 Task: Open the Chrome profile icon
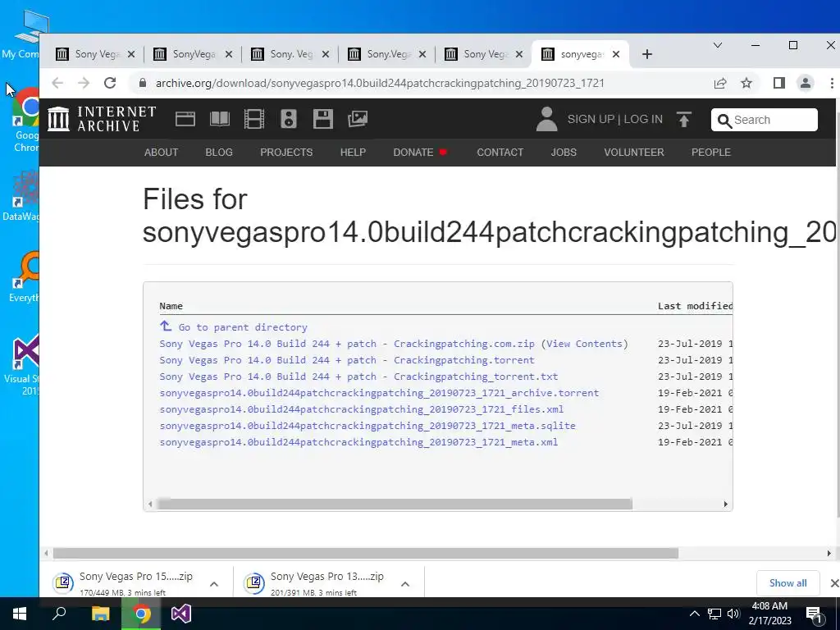point(806,83)
